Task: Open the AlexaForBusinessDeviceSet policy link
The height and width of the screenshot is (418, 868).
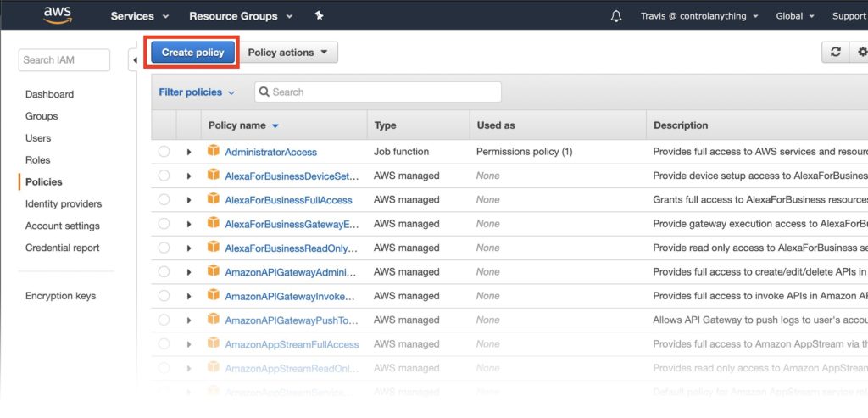Action: (292, 176)
